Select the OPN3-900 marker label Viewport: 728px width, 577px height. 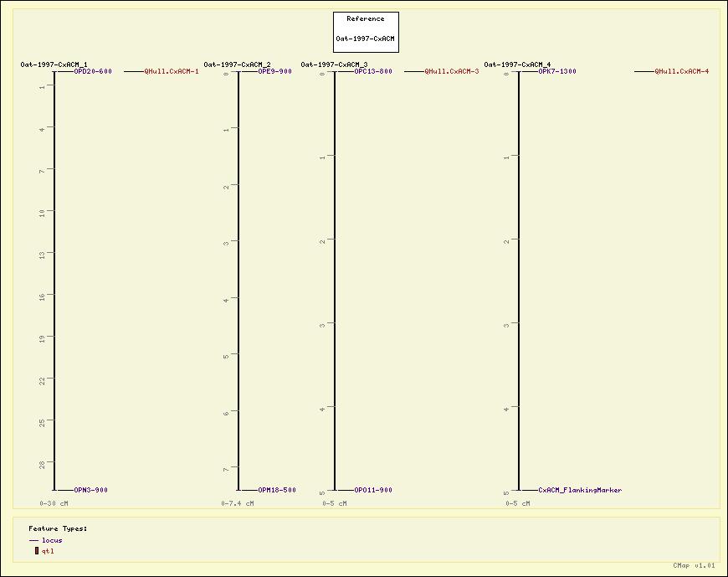click(x=90, y=491)
